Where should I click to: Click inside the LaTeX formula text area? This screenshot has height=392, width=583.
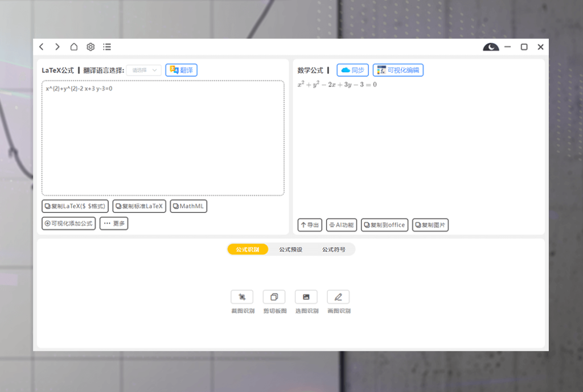coord(163,142)
